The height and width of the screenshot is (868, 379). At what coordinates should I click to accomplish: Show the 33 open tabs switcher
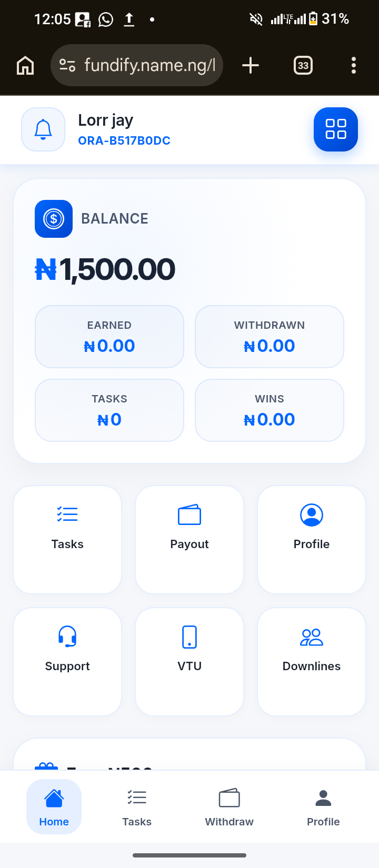click(303, 66)
